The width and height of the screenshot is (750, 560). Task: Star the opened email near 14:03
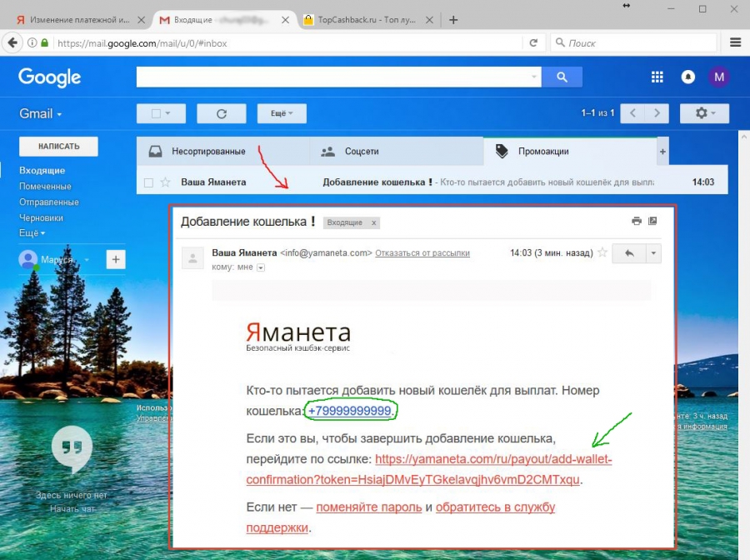tap(602, 252)
